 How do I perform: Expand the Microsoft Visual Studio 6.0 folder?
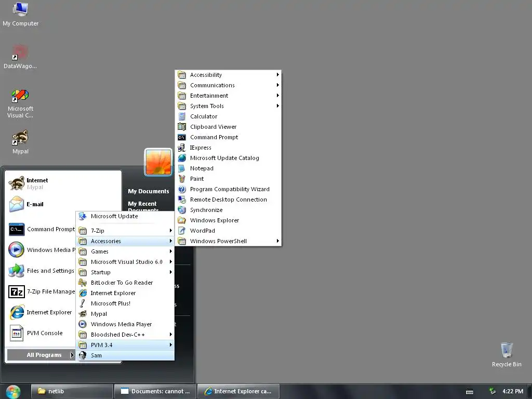point(125,262)
